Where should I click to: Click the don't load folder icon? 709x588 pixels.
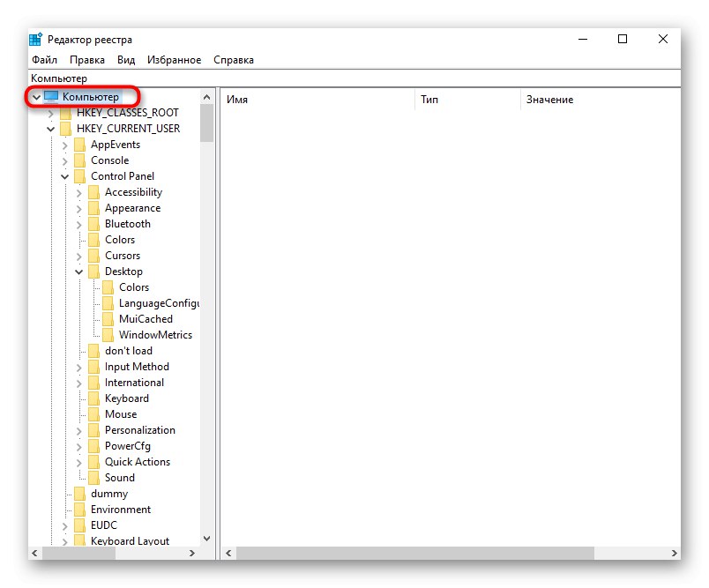[x=94, y=351]
